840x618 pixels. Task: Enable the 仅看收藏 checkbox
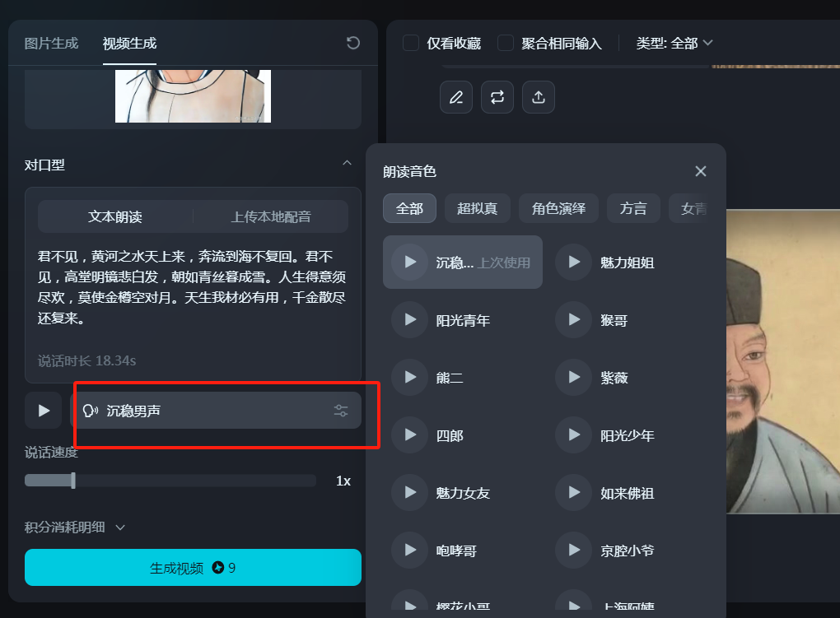[x=410, y=43]
